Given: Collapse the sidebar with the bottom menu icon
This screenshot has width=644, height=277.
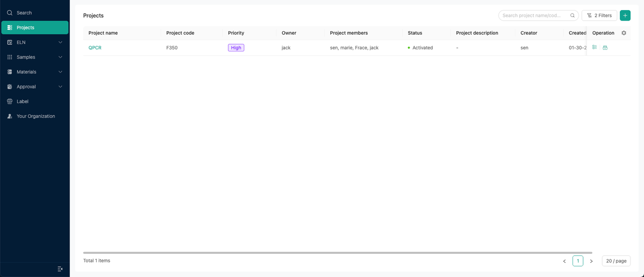Looking at the screenshot, I should click(60, 269).
